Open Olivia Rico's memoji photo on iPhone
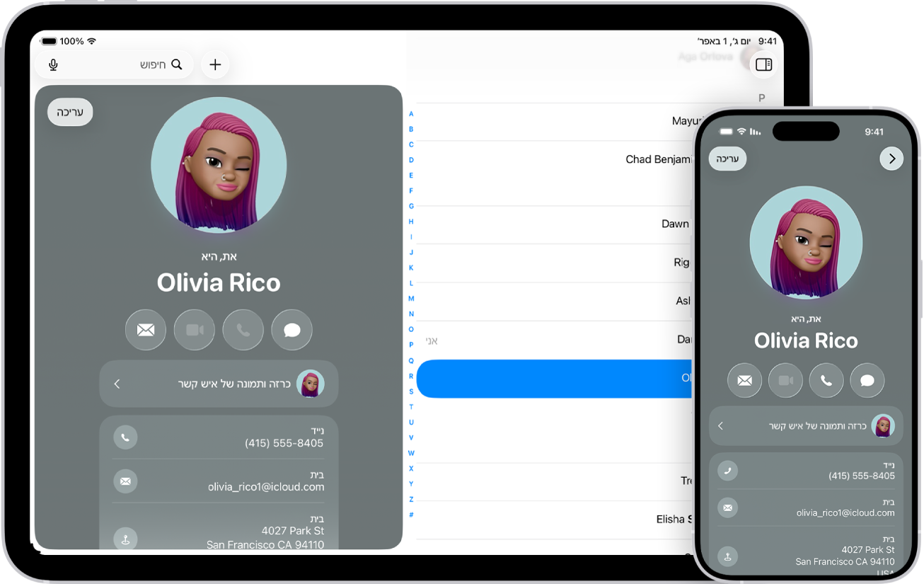 click(806, 242)
